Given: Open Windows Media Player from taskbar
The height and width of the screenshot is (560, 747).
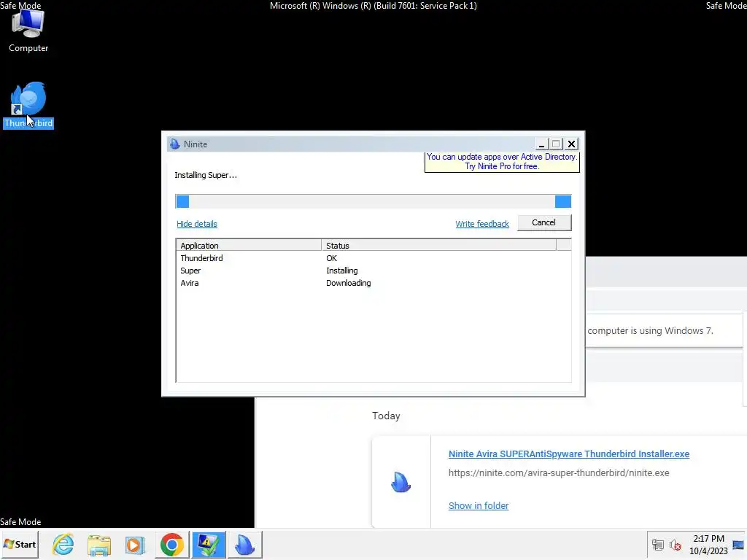Looking at the screenshot, I should pyautogui.click(x=135, y=544).
